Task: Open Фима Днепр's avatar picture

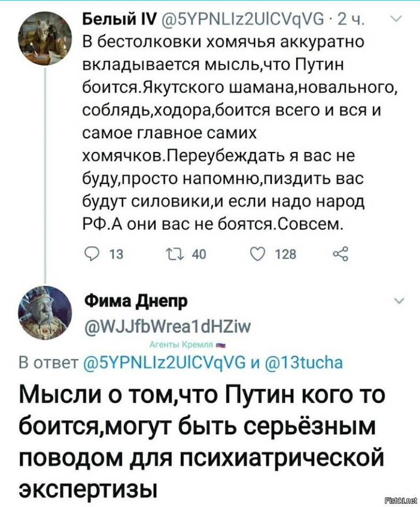Action: 45,312
